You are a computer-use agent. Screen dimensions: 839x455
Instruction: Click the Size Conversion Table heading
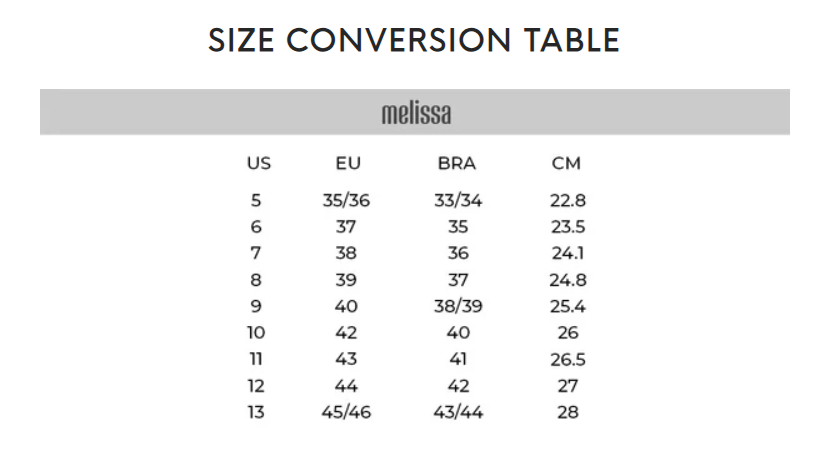click(414, 41)
